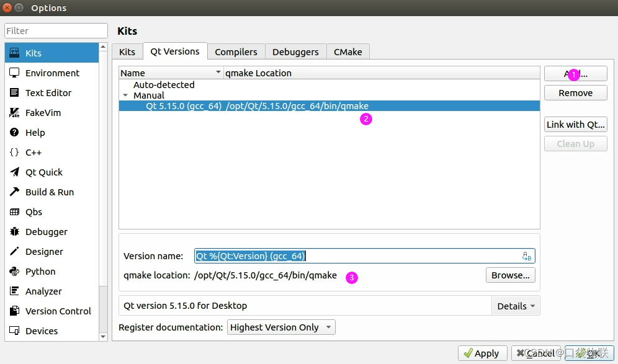The image size is (618, 364).
Task: Click the 'Qt version 5.15.0 for Desktop' text
Action: tap(186, 306)
